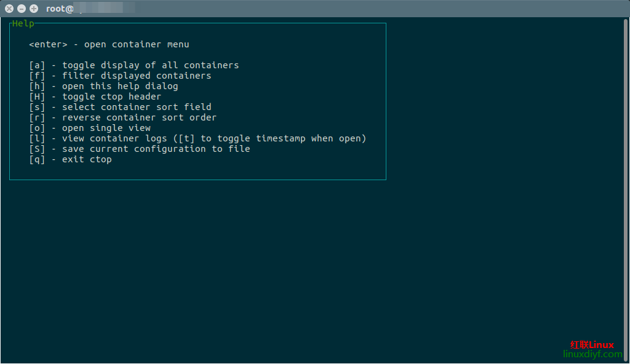Click the "[q]" exit ctop line
630x364 pixels.
pos(70,159)
